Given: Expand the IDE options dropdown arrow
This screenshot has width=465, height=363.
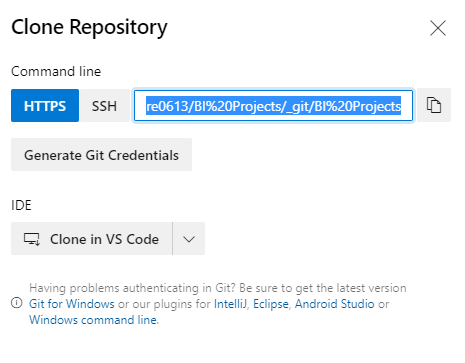Looking at the screenshot, I should tap(189, 239).
